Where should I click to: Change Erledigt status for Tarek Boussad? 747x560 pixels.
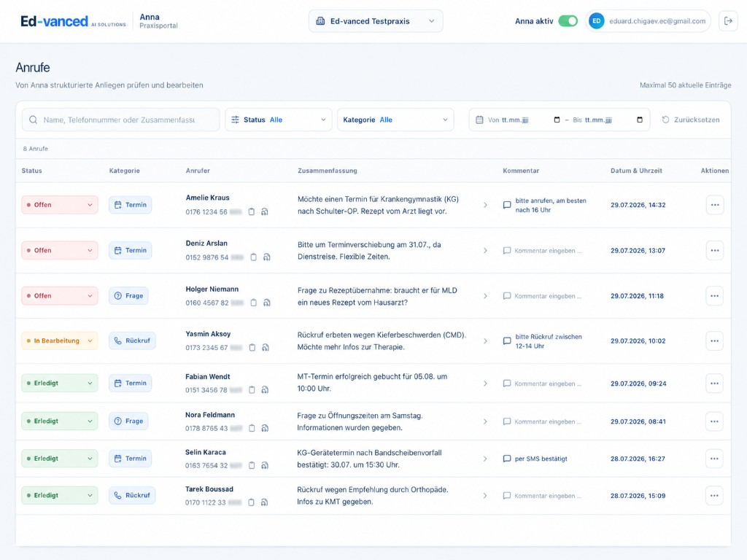click(60, 496)
